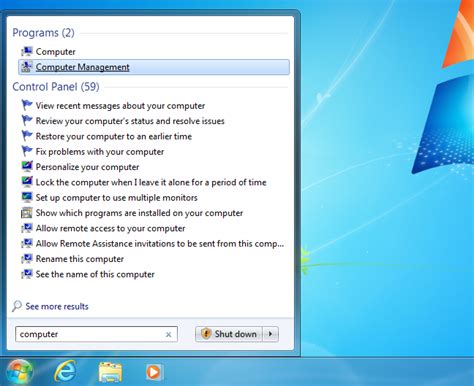Clear the search box with the X
The width and height of the screenshot is (474, 386).
coord(169,334)
